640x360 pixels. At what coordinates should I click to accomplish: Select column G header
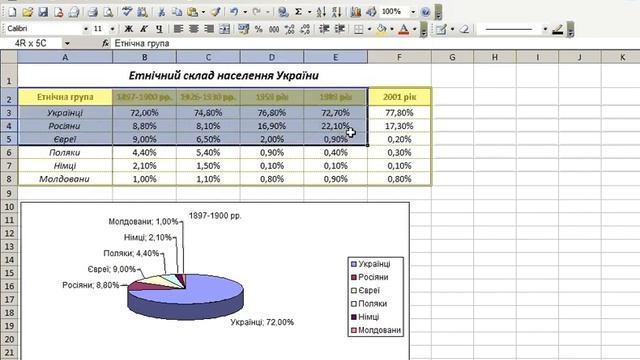coord(452,58)
